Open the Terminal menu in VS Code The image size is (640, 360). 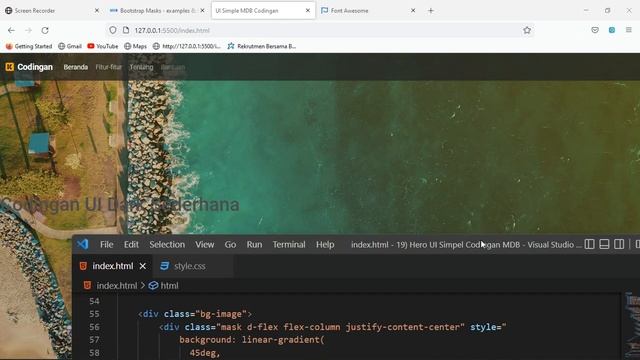pos(289,244)
